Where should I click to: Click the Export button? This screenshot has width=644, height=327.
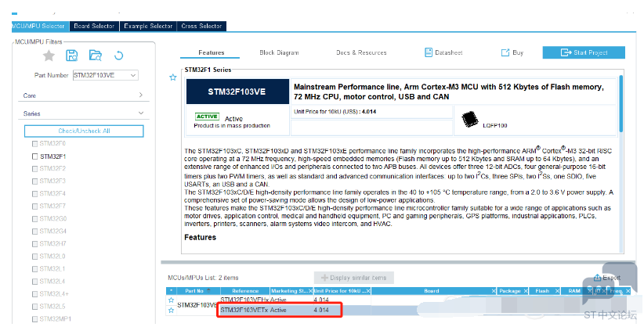coord(607,278)
